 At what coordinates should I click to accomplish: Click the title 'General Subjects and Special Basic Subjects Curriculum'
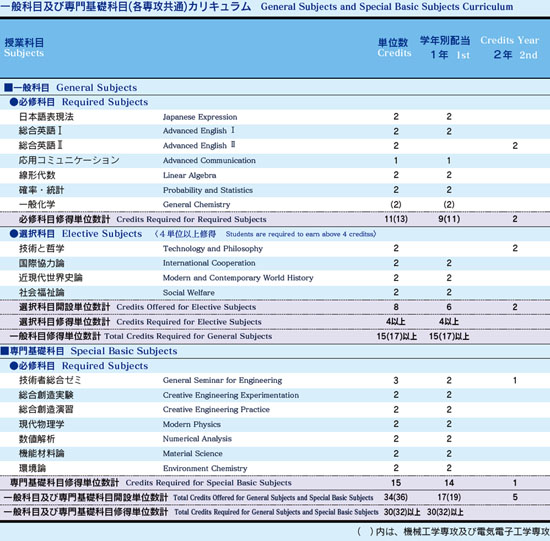point(387,7)
